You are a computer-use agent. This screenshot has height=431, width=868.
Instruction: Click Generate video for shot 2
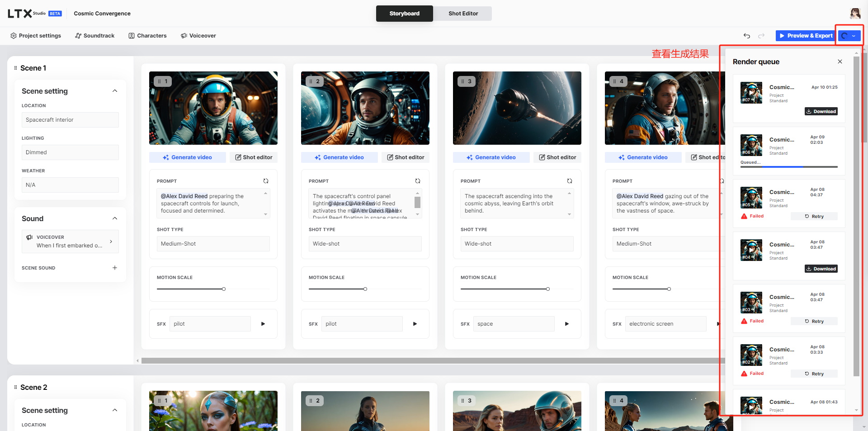(x=339, y=157)
